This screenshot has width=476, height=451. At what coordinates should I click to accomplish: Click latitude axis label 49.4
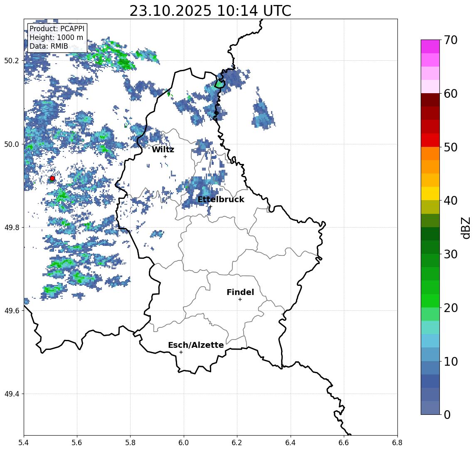(x=12, y=394)
